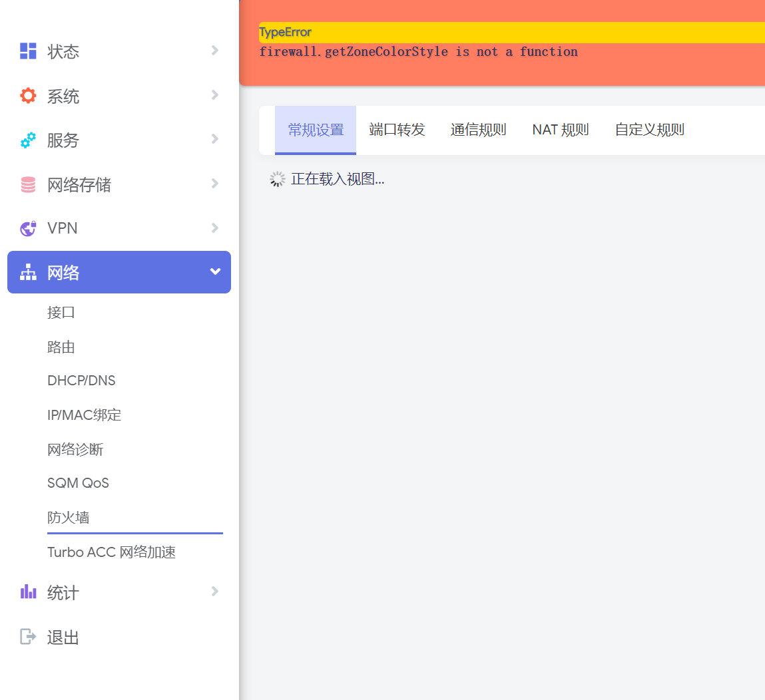This screenshot has height=700, width=765.
Task: Collapse the 网络 section using its chevron
Action: [214, 271]
